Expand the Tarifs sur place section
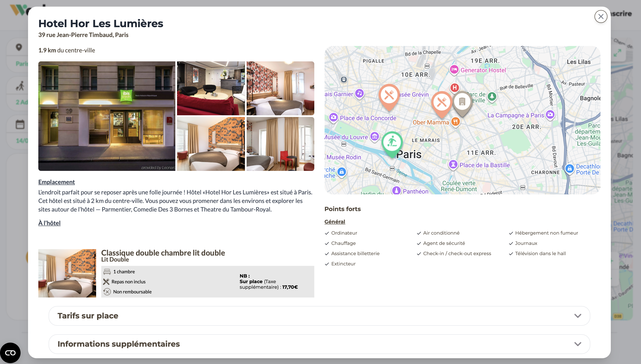The image size is (641, 364). (x=319, y=316)
